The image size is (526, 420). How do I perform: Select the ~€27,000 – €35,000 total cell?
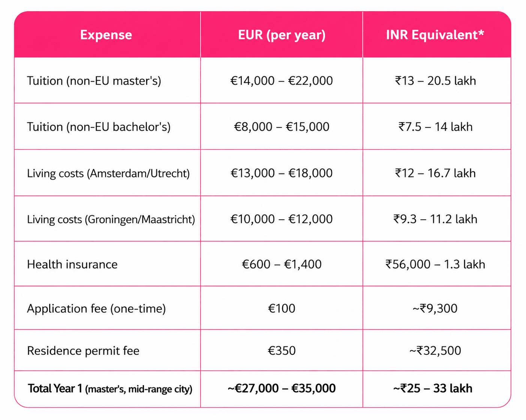[282, 389]
